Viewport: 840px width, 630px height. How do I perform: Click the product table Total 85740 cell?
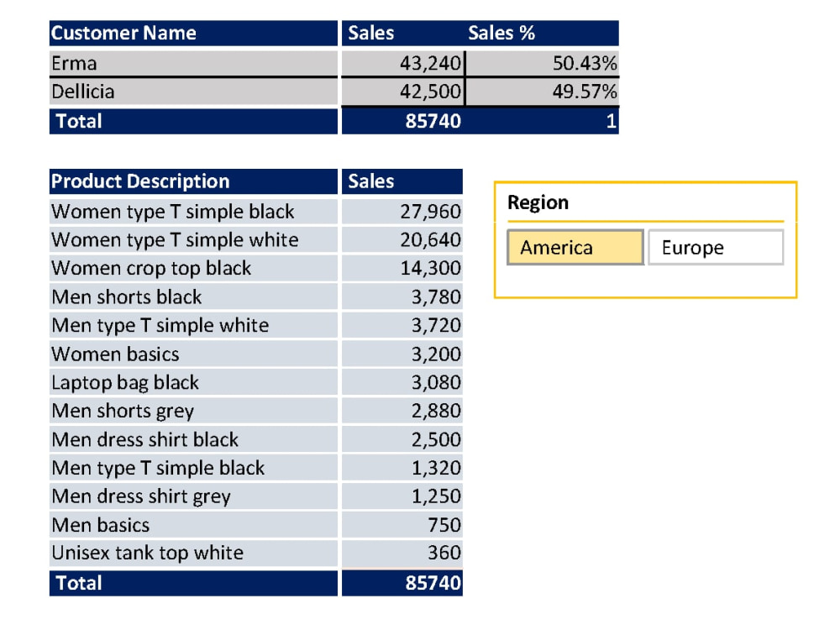point(402,583)
